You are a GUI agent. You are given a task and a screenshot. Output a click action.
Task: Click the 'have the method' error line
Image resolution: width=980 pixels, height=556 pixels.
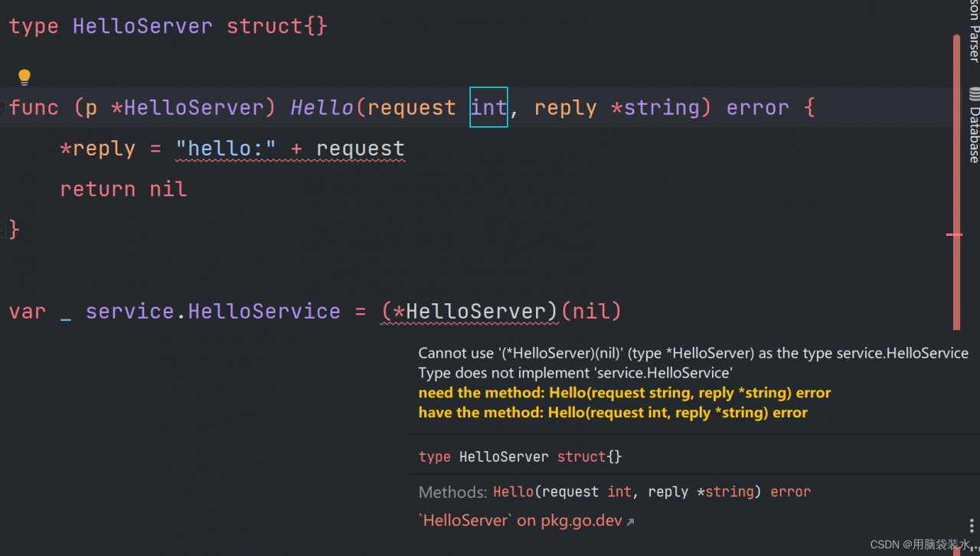pyautogui.click(x=613, y=413)
